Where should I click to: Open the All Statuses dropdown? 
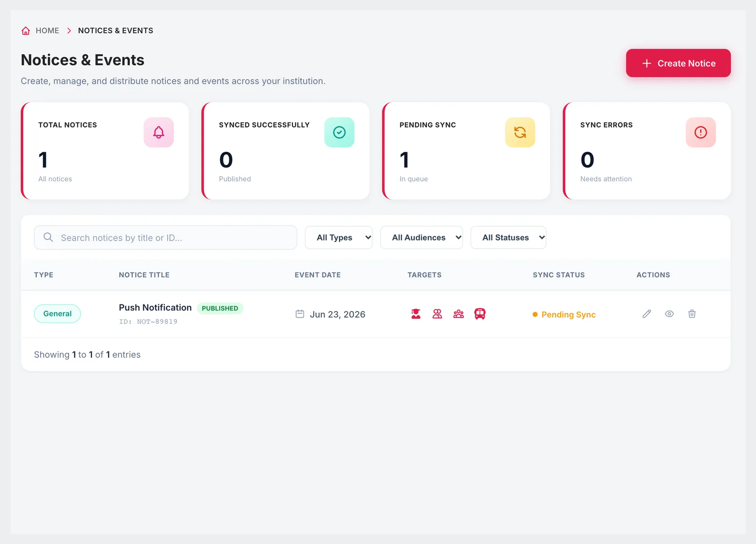pos(508,237)
